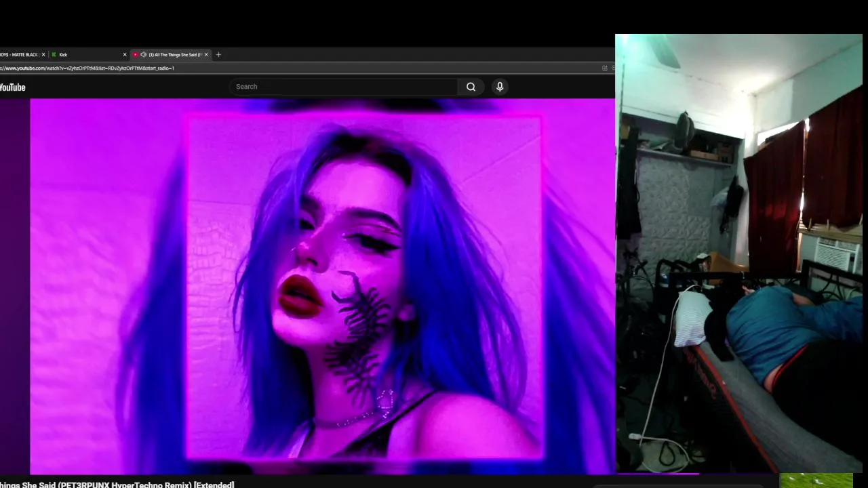Click the youtube.com address bar URL
The height and width of the screenshot is (488, 868).
click(x=87, y=68)
